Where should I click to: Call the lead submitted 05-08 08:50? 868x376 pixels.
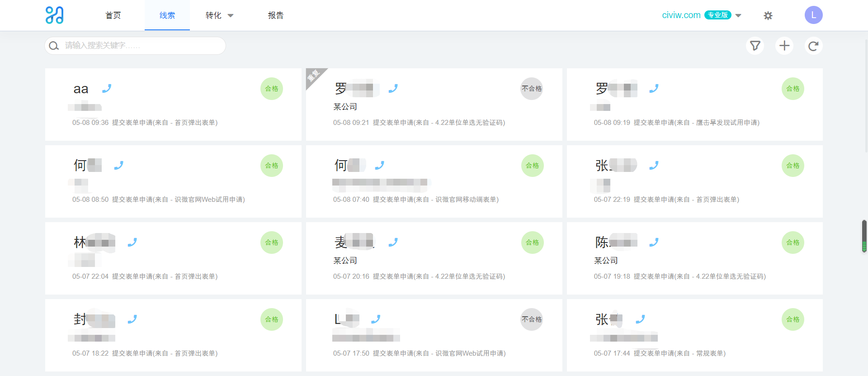(119, 166)
